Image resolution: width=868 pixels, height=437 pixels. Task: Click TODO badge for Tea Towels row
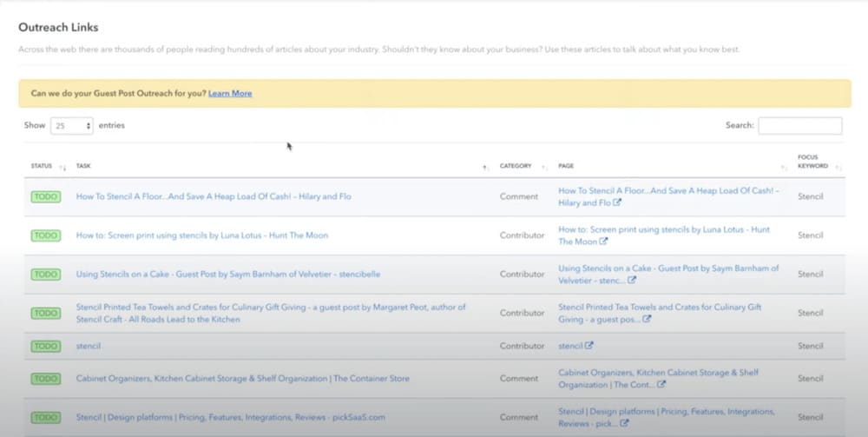[x=46, y=313]
